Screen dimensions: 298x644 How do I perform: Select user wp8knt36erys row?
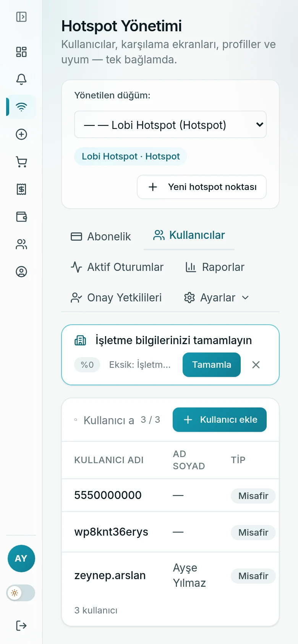point(170,532)
